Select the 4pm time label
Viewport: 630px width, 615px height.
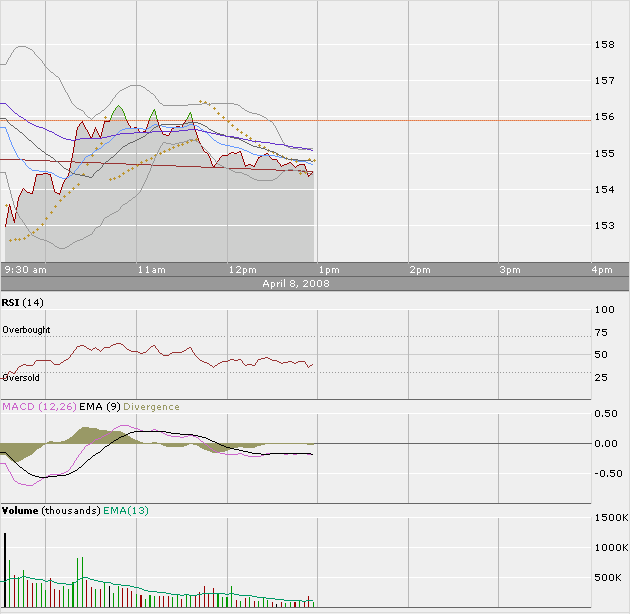pos(602,270)
